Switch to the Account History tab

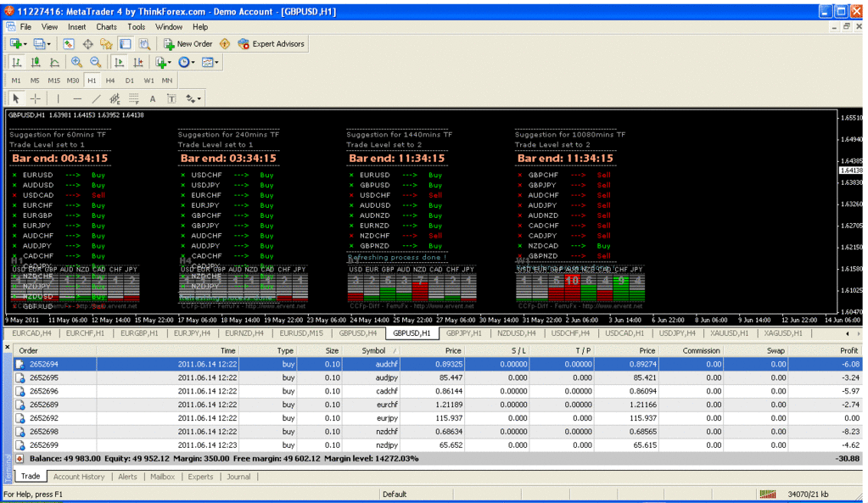79,477
